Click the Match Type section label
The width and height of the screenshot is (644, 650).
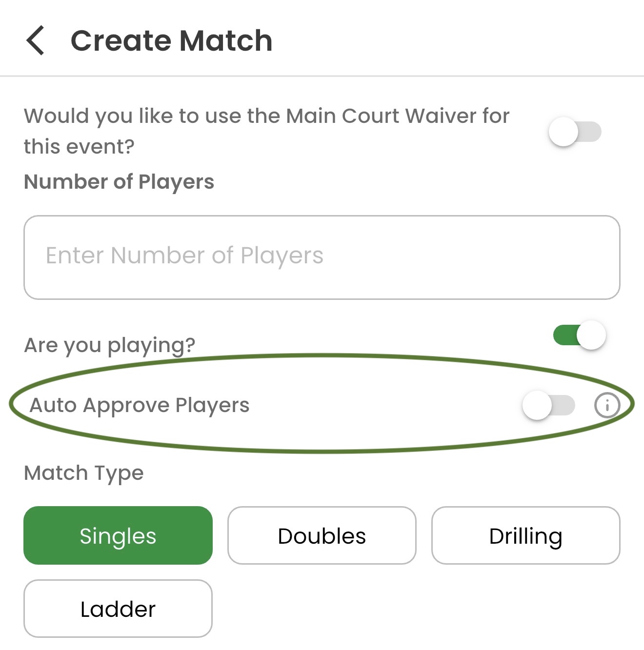click(x=84, y=473)
